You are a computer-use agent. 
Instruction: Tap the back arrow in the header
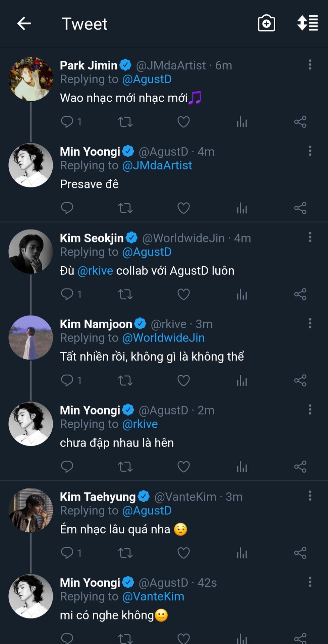24,24
